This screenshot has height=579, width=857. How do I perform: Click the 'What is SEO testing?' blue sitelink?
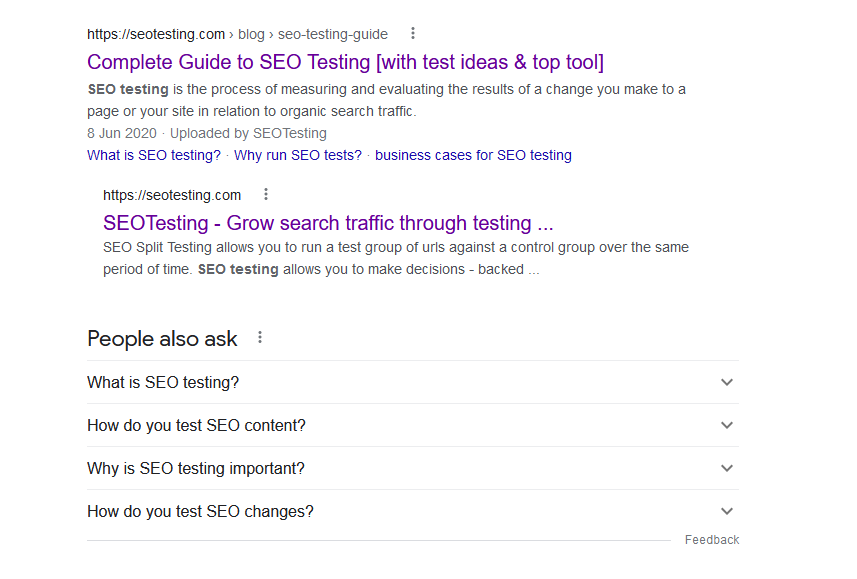[154, 155]
